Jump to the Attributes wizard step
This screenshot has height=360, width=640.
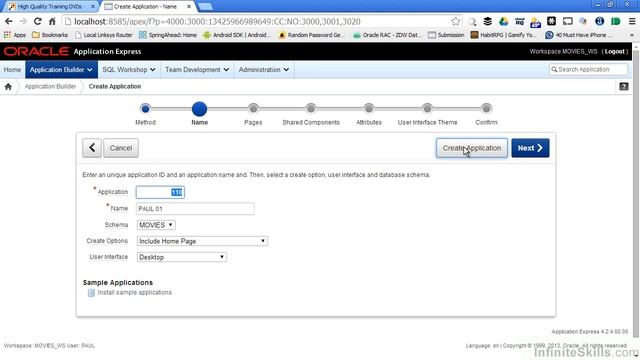pyautogui.click(x=369, y=109)
